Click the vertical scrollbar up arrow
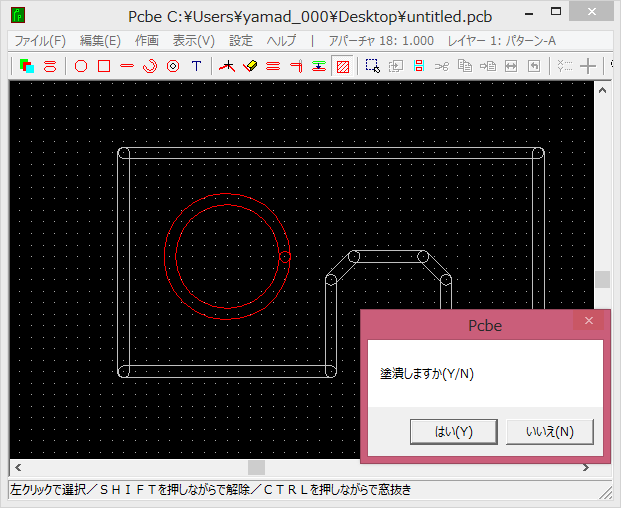621x508 pixels. pyautogui.click(x=602, y=89)
